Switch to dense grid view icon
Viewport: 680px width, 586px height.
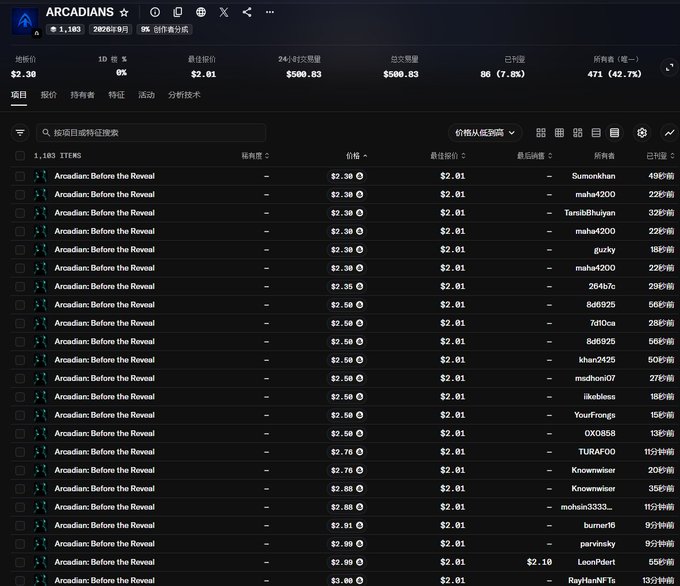(x=559, y=133)
